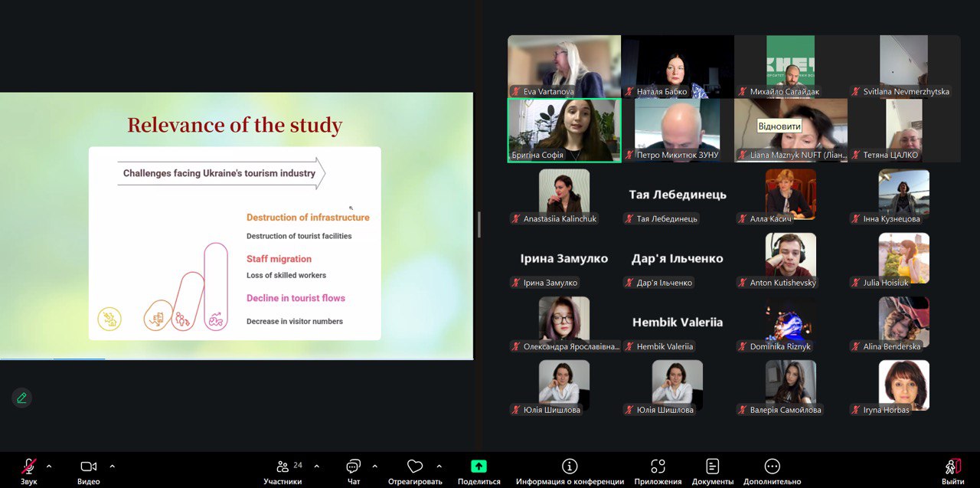The height and width of the screenshot is (488, 980).
Task: Expand audio options arrow beside Звук
Action: (x=49, y=466)
